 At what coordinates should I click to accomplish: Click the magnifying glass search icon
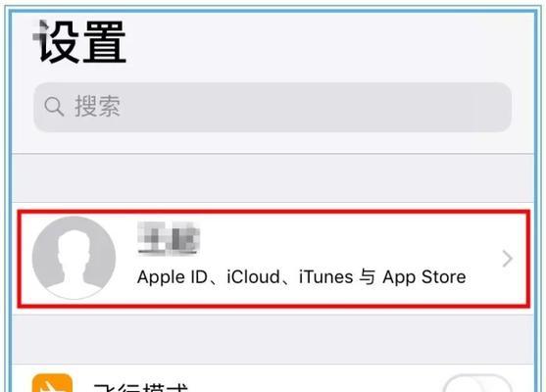point(54,107)
